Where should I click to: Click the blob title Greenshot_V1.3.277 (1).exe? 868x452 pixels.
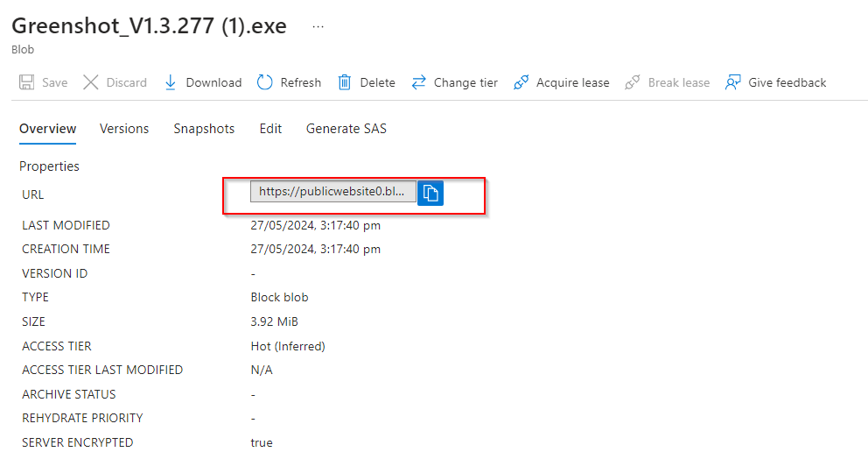pos(149,26)
